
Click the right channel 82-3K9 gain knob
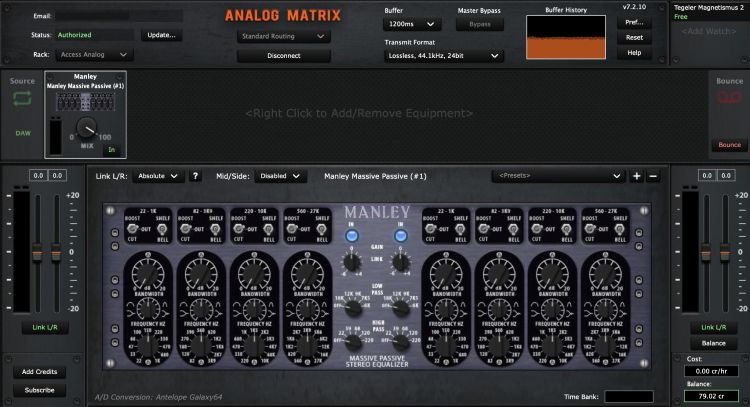pyautogui.click(x=499, y=274)
